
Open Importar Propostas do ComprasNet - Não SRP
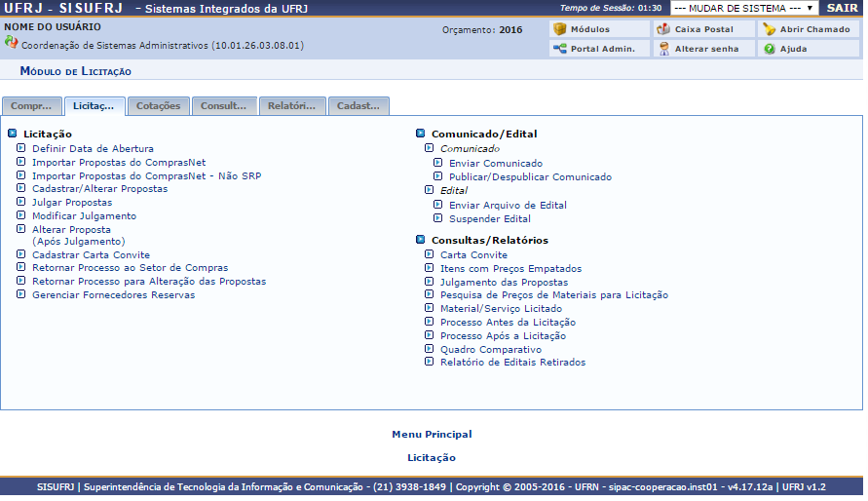(x=147, y=176)
